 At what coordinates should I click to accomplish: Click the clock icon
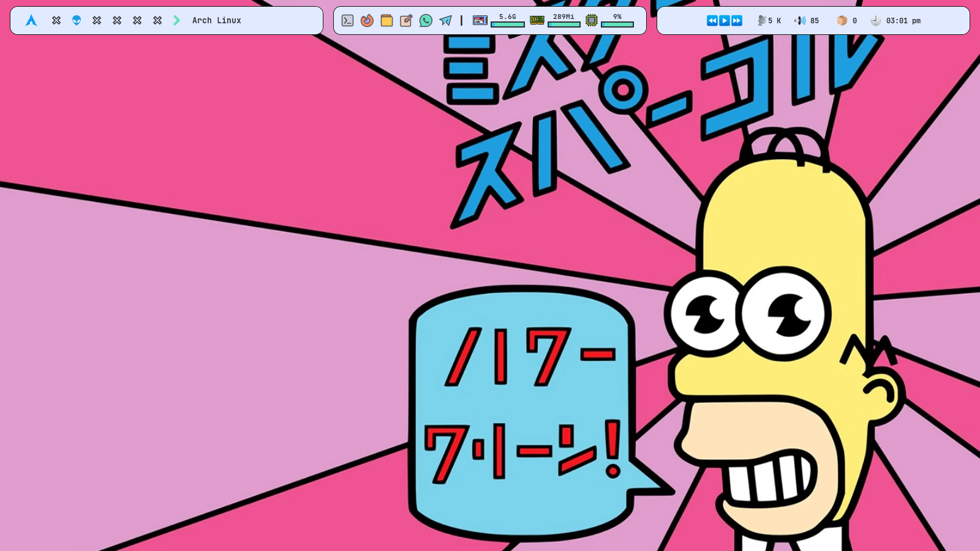[x=876, y=21]
